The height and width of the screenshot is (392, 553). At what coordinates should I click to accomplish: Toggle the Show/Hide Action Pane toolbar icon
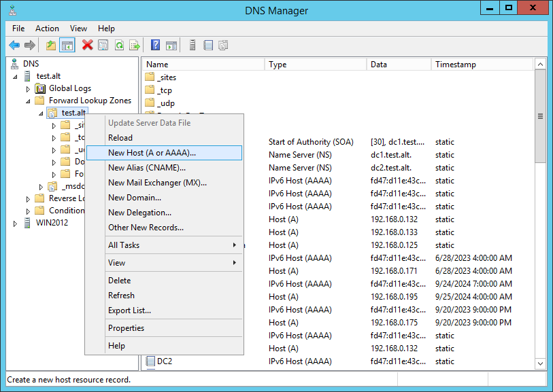click(x=171, y=46)
